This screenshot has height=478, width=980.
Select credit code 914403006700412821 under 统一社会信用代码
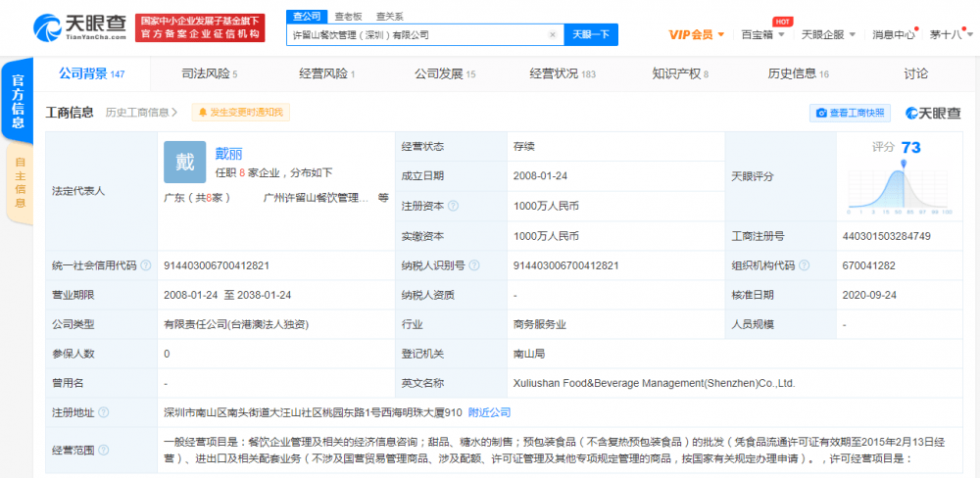pos(217,265)
